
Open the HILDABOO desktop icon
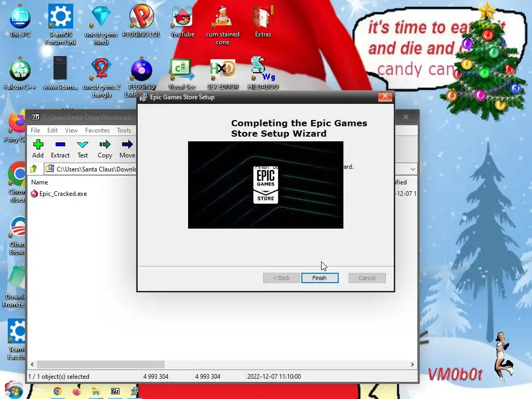coord(263,73)
